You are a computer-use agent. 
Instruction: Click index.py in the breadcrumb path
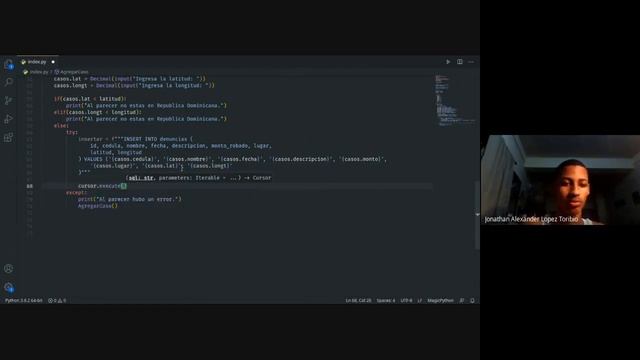coord(39,72)
